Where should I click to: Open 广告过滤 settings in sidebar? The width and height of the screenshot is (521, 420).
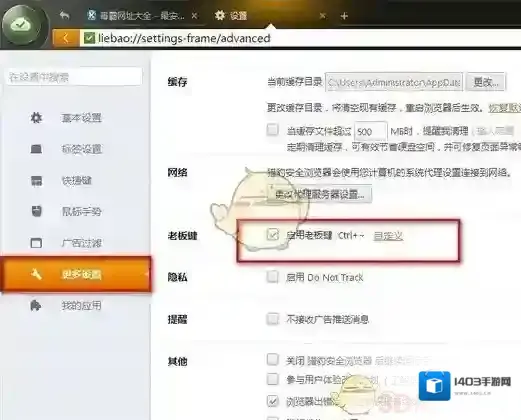coord(81,243)
